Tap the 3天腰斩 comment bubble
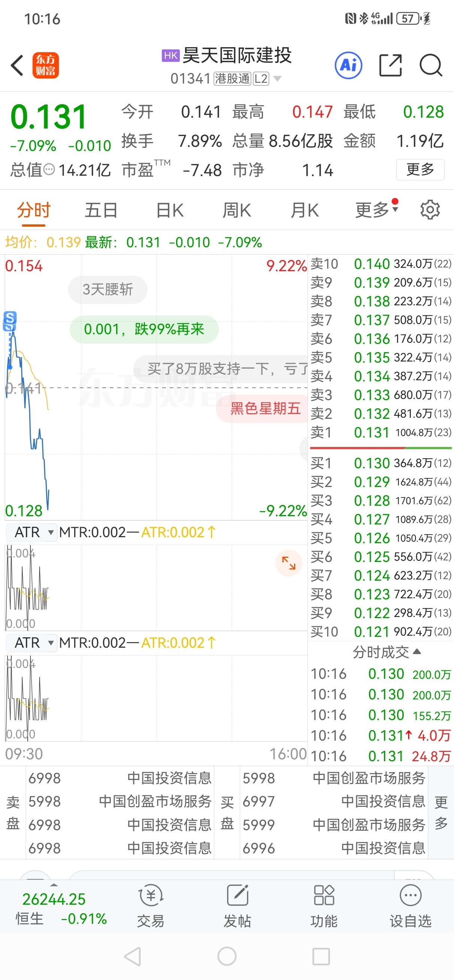This screenshot has width=454, height=980. 108,290
